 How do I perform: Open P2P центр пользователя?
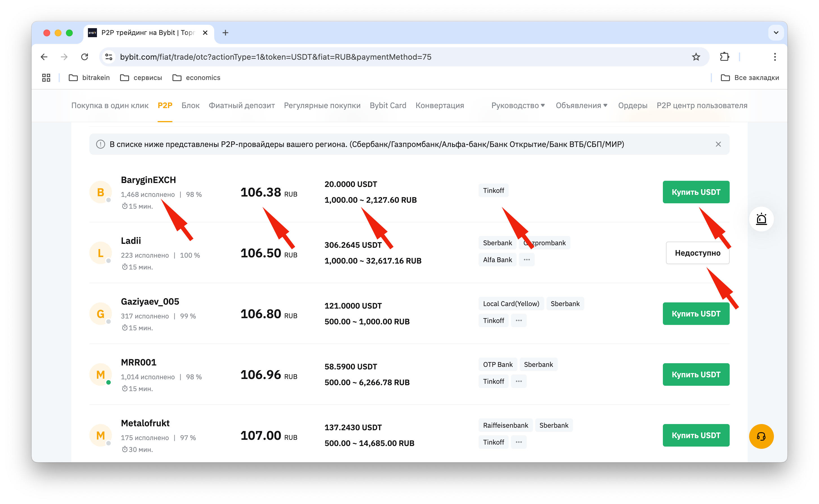(x=701, y=106)
